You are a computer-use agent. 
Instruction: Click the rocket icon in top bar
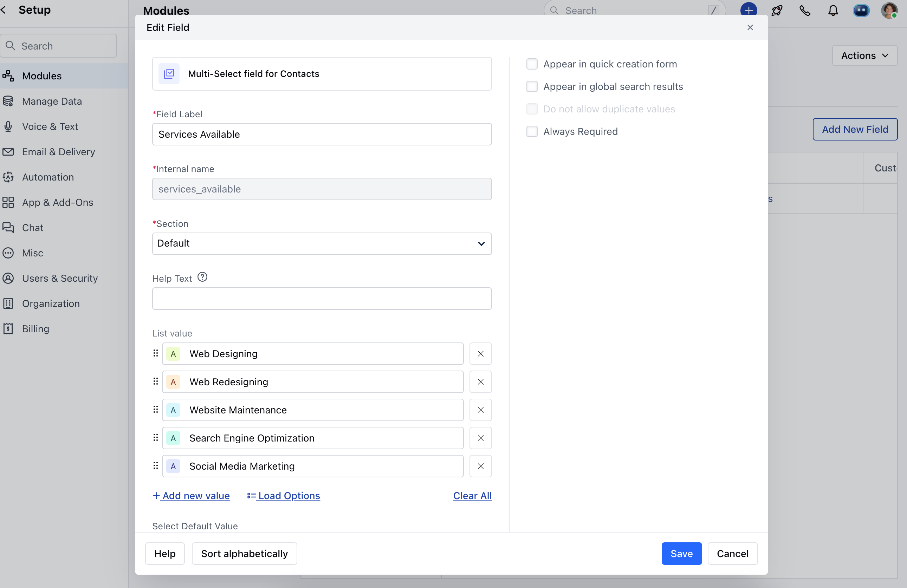click(x=777, y=10)
